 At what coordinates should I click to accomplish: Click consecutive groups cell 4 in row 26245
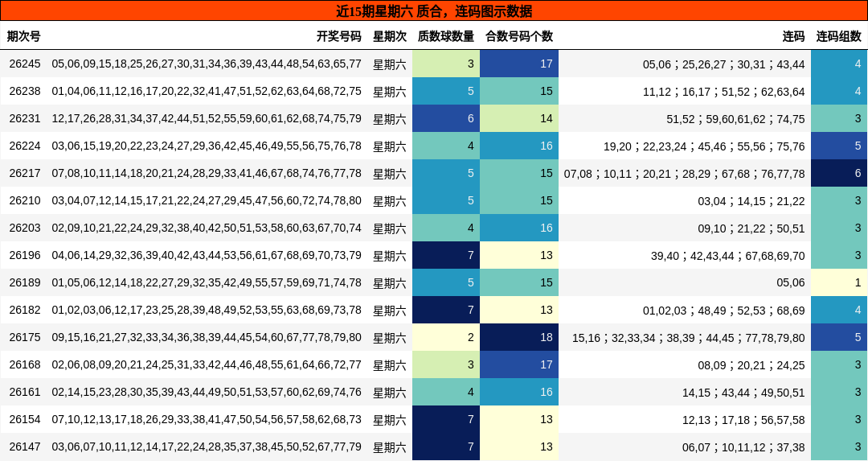point(839,64)
